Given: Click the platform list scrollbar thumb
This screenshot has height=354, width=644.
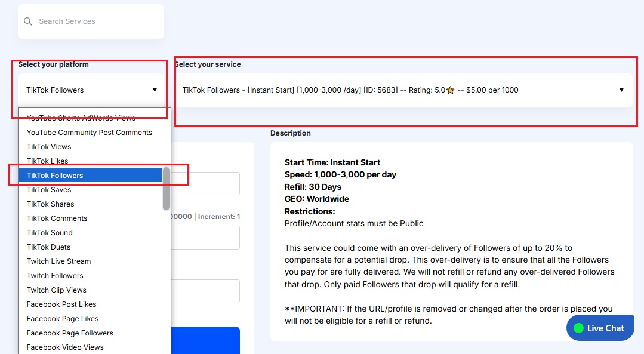Looking at the screenshot, I should pyautogui.click(x=166, y=189).
